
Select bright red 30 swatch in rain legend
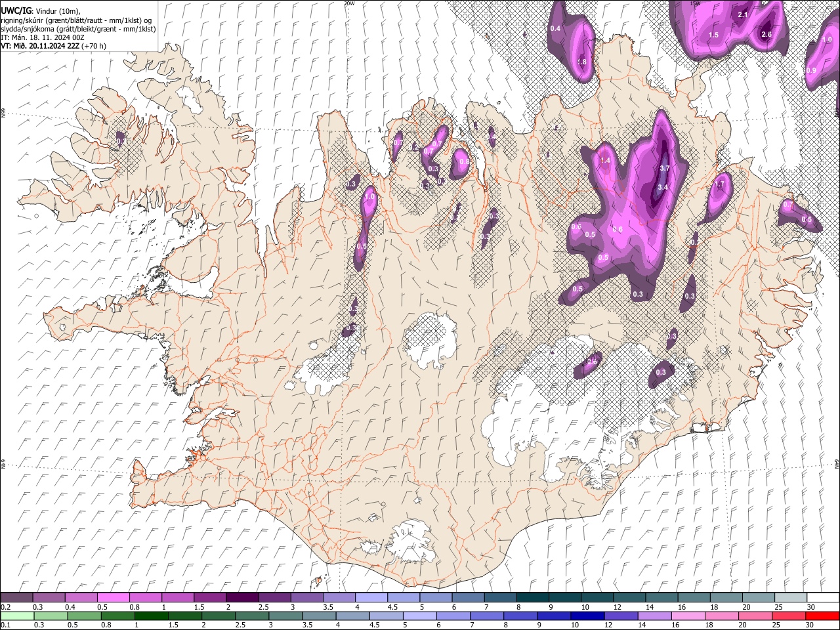coord(822,616)
